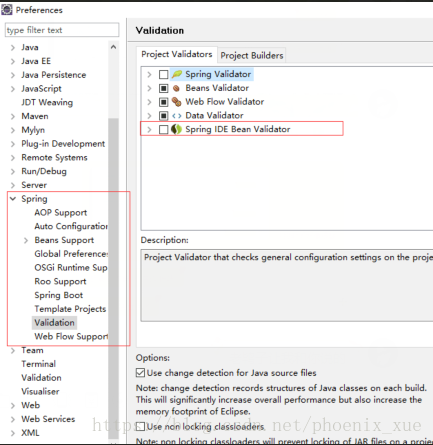
Task: Toggle the Beans Validator checkbox
Action: [163, 88]
